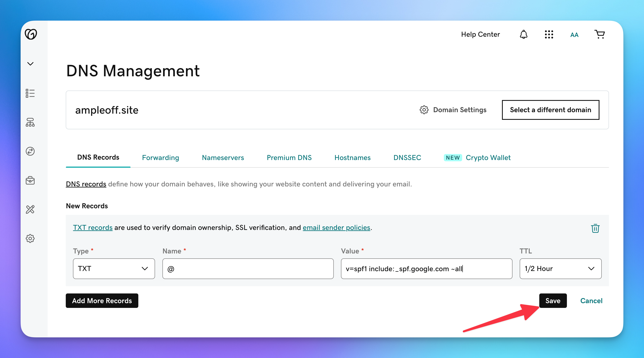Open the list view sidebar icon
Screen dimensions: 644x358
click(30, 93)
